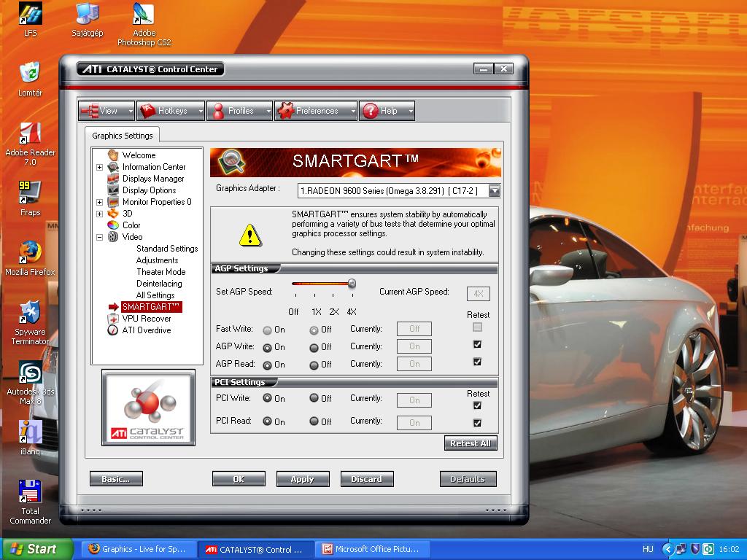The width and height of the screenshot is (747, 560).
Task: Launch Mozilla Firefox desktop shortcut
Action: [x=30, y=259]
